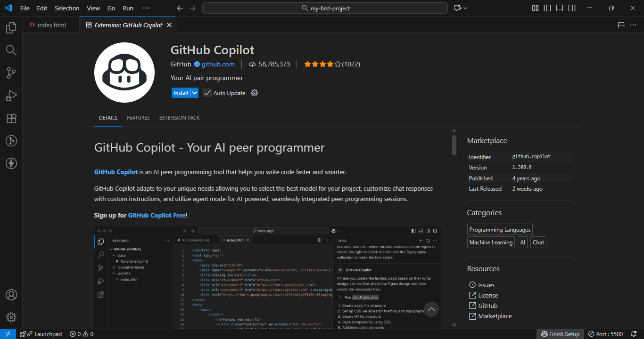The height and width of the screenshot is (339, 644).
Task: Toggle the secondary side bar
Action: click(571, 8)
